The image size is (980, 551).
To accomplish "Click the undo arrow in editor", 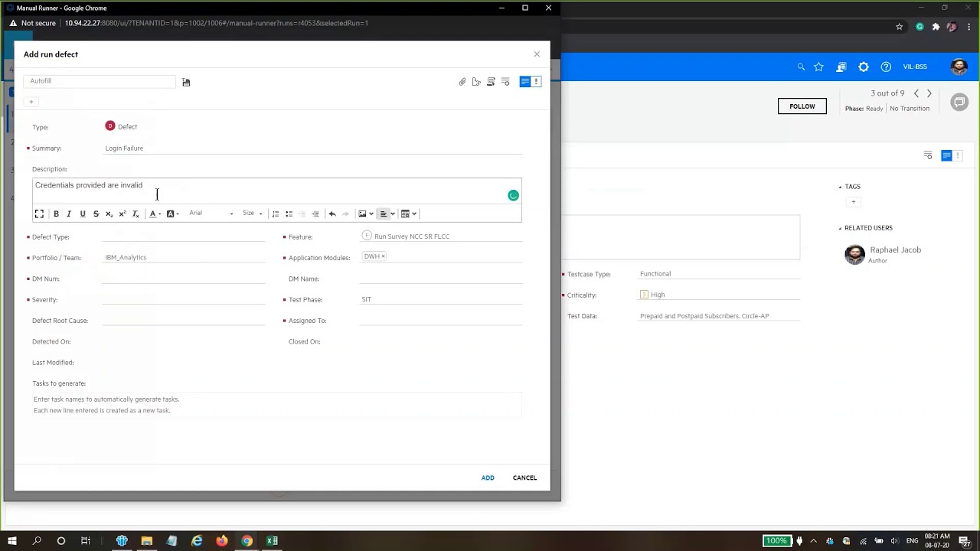I will [332, 214].
